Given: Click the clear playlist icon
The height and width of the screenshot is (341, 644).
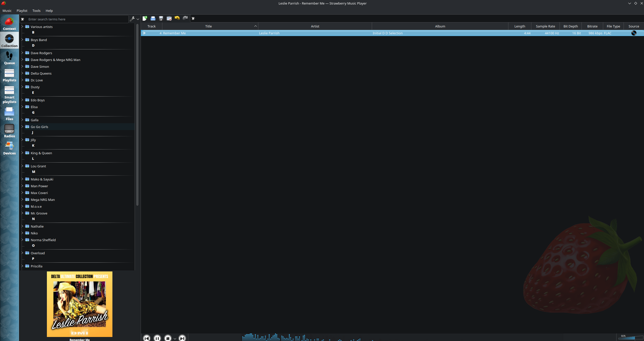Looking at the screenshot, I should tap(169, 18).
